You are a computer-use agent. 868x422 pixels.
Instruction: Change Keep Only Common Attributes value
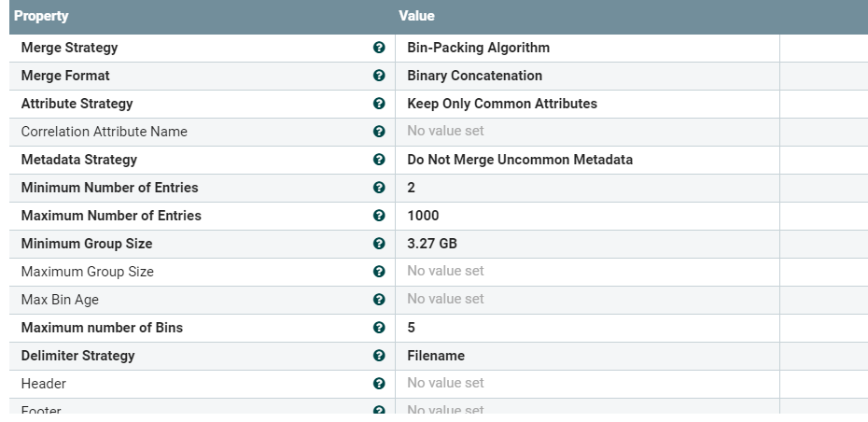click(502, 104)
